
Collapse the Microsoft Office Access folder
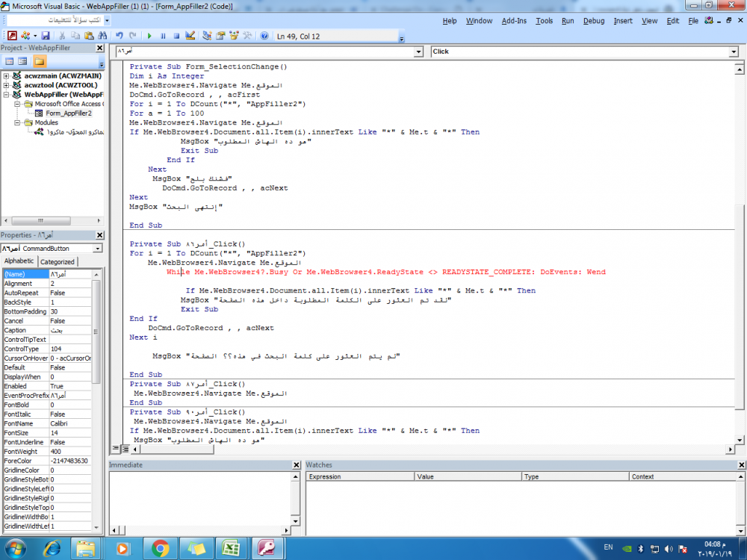17,104
